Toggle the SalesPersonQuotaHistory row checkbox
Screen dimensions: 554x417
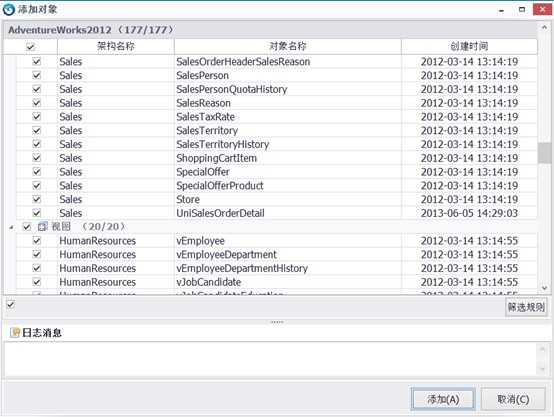coord(36,89)
